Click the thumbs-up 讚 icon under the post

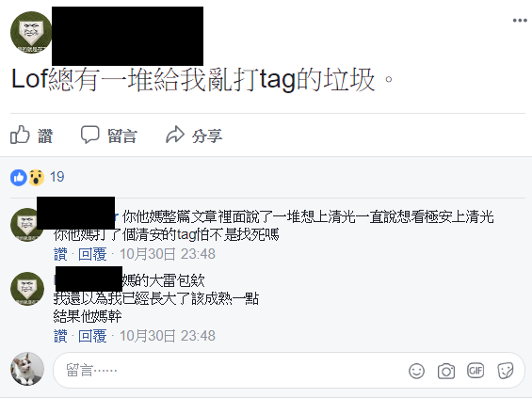tap(20, 135)
